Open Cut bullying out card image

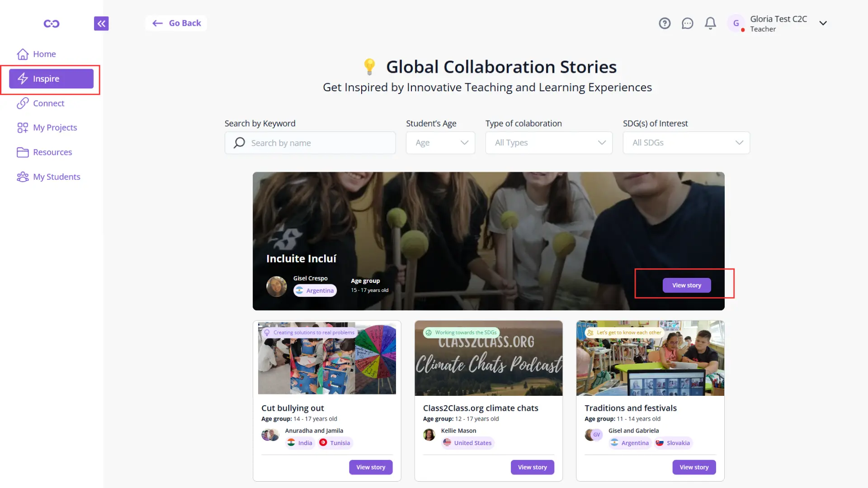point(327,358)
